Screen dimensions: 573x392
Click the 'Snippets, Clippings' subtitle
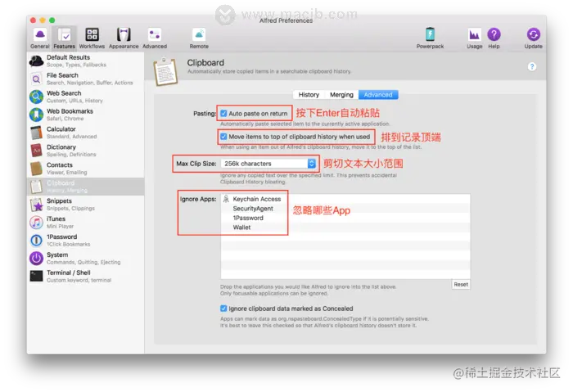click(x=70, y=209)
